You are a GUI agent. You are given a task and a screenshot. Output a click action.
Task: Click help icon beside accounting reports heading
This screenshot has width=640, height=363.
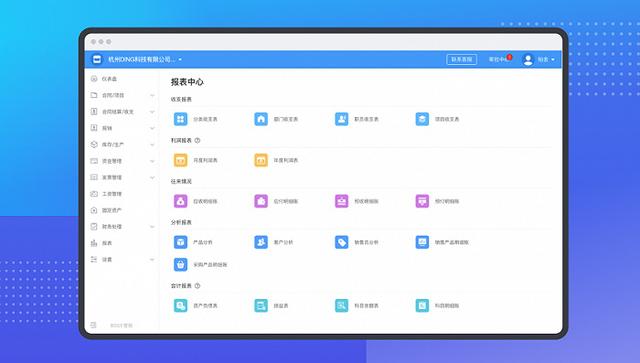pos(197,285)
